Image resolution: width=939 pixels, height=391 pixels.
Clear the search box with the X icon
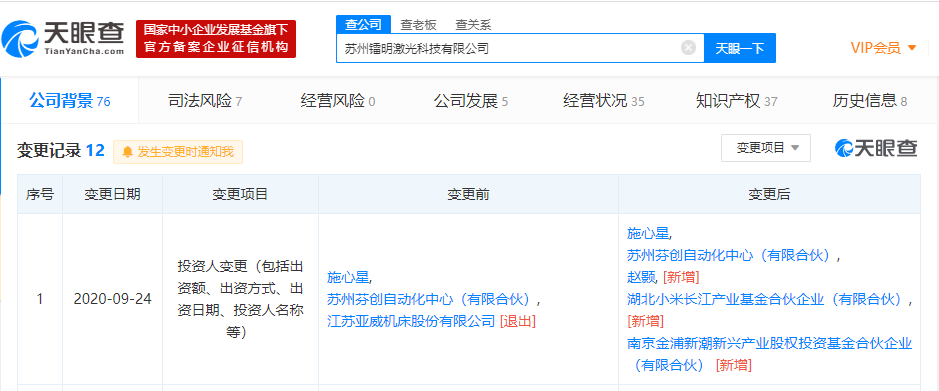coord(689,48)
